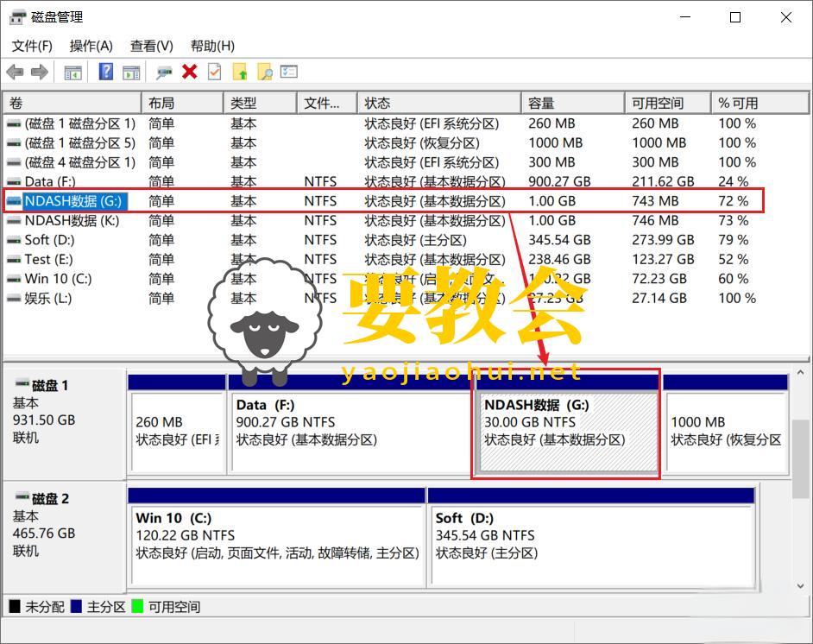
Task: Sort by the 文件... column header
Action: [x=326, y=104]
